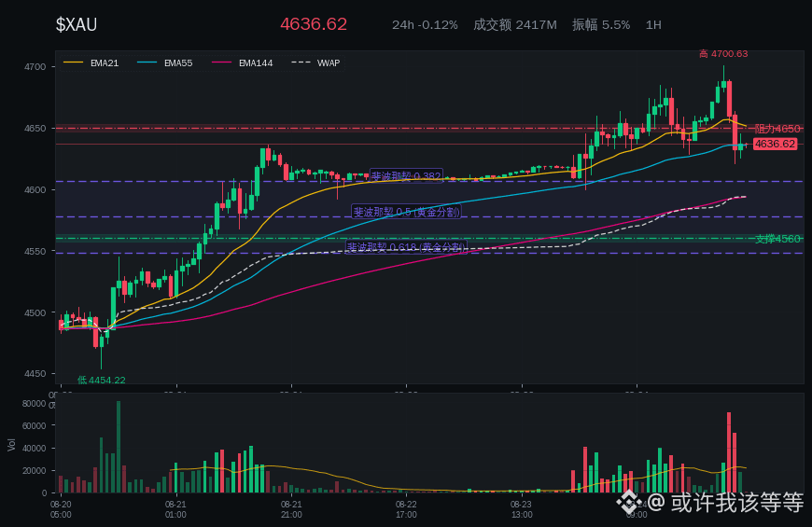The width and height of the screenshot is (812, 527).
Task: Click the 阻力4650 resistance label
Action: 777,129
